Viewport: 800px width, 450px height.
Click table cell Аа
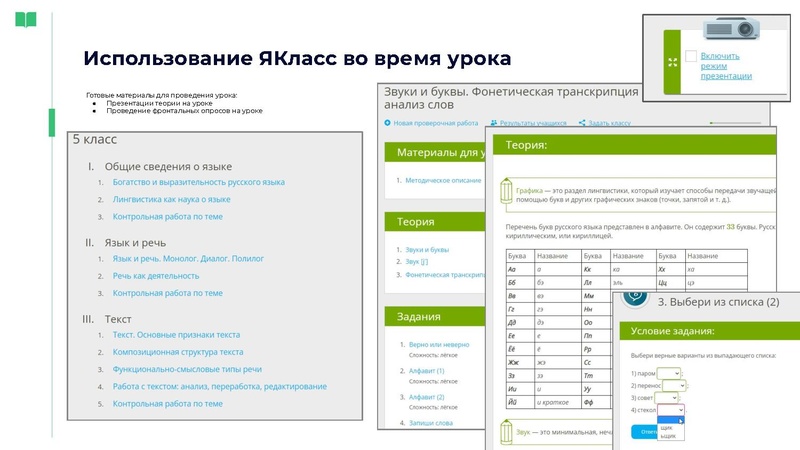[x=520, y=269]
